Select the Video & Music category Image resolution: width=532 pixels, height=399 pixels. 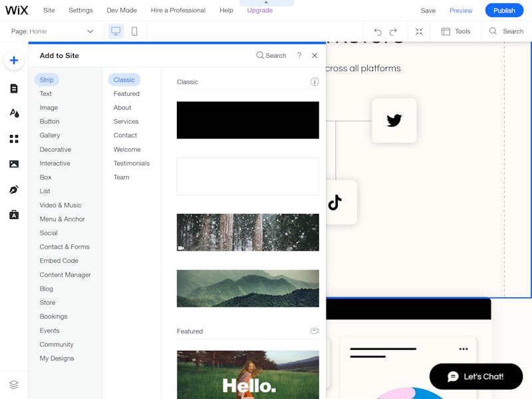coord(61,205)
